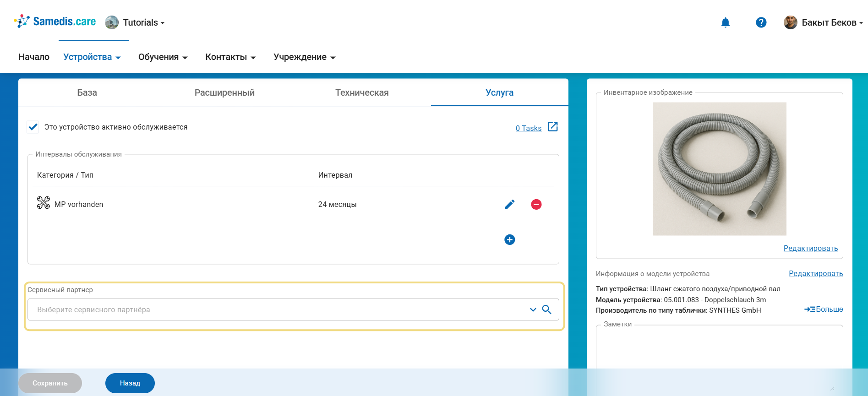Open the 0 Tasks link
The width and height of the screenshot is (868, 396).
point(529,128)
